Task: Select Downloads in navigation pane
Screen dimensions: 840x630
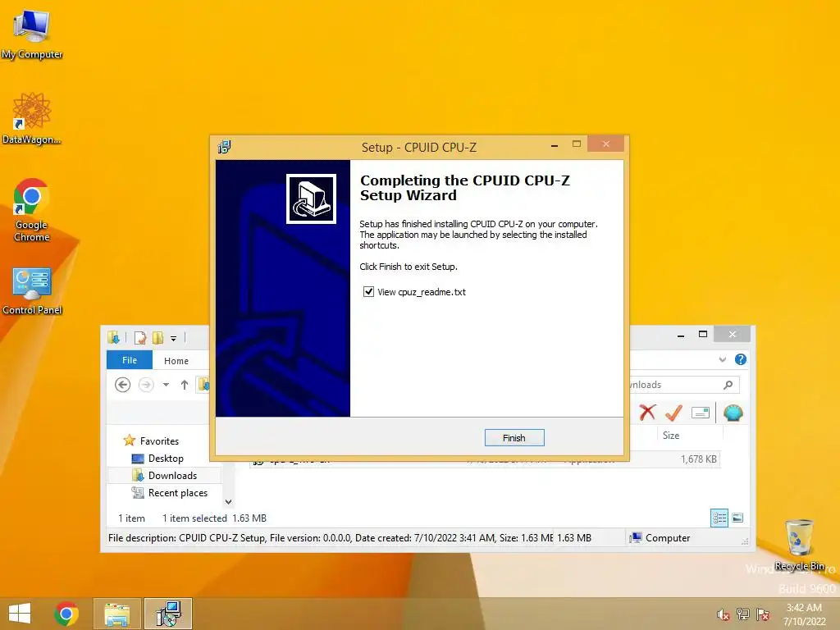Action: (x=164, y=476)
